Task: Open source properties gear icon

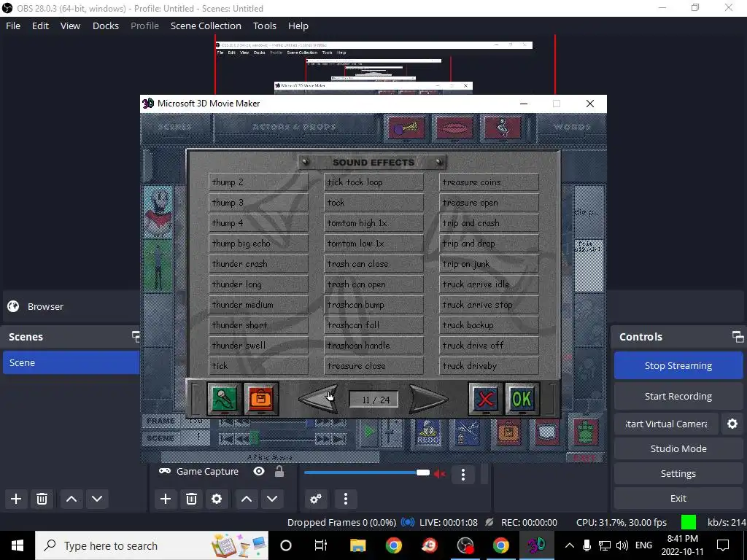Action: pyautogui.click(x=217, y=499)
